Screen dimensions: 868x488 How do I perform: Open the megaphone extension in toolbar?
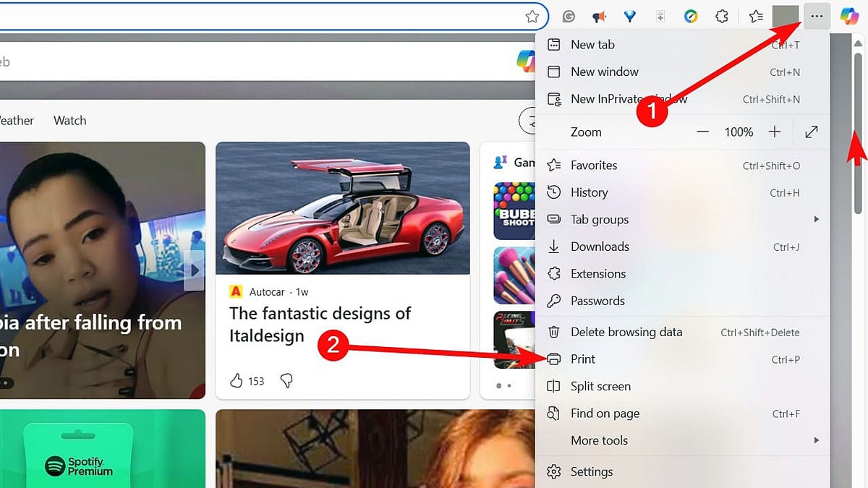click(599, 16)
